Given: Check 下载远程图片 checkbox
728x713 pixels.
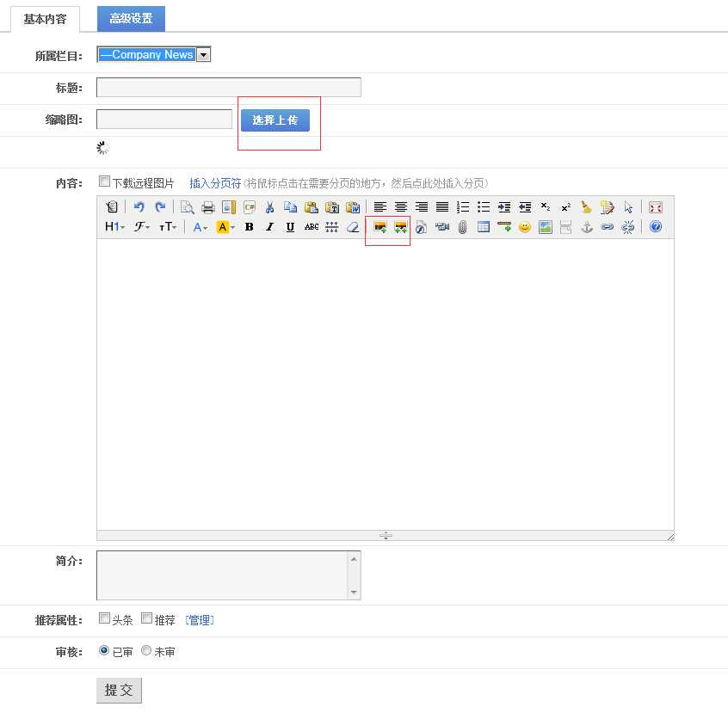Looking at the screenshot, I should point(104,181).
